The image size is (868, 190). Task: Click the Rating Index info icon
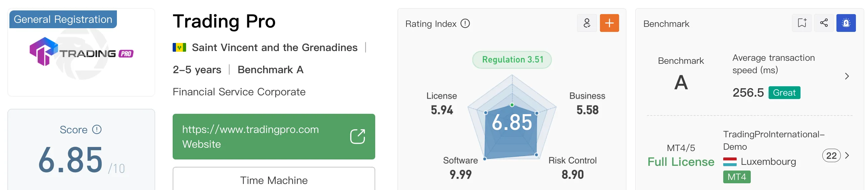[x=465, y=23]
